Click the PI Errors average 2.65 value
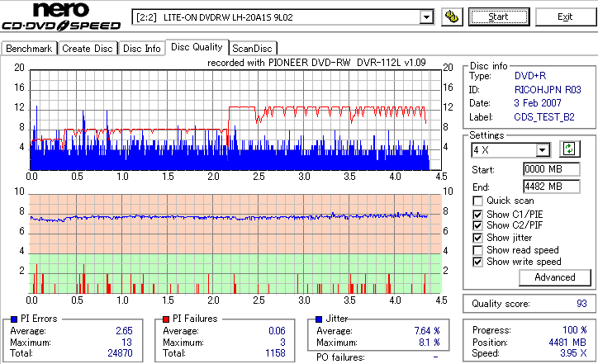 coord(125,331)
